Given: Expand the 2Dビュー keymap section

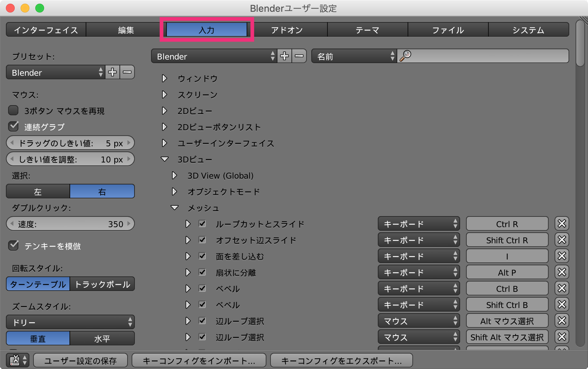Looking at the screenshot, I should click(x=165, y=111).
